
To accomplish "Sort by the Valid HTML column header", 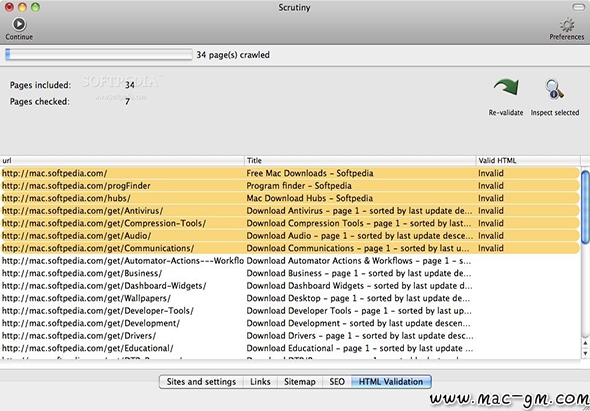I will pyautogui.click(x=528, y=161).
